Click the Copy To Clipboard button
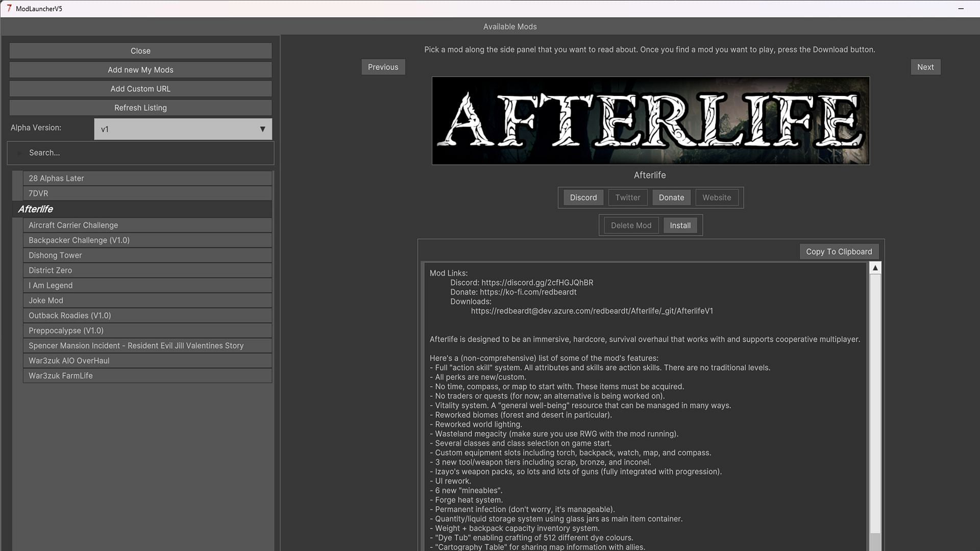Viewport: 980px width, 551px height. (839, 252)
